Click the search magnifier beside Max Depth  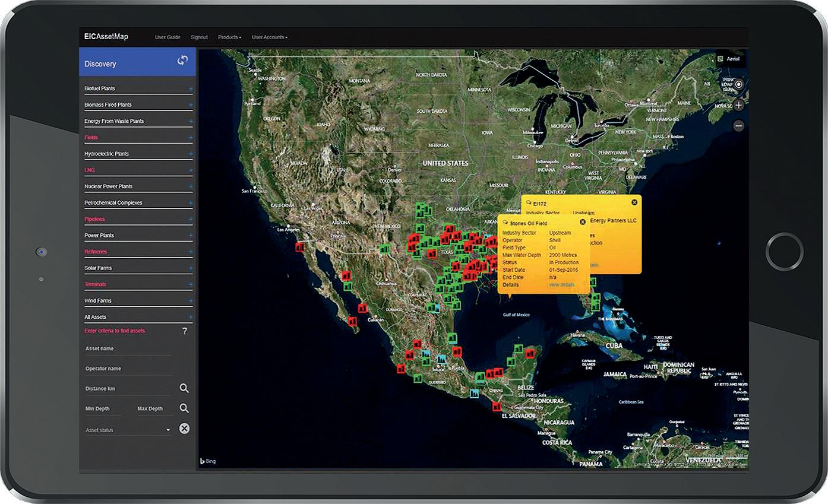pyautogui.click(x=184, y=408)
